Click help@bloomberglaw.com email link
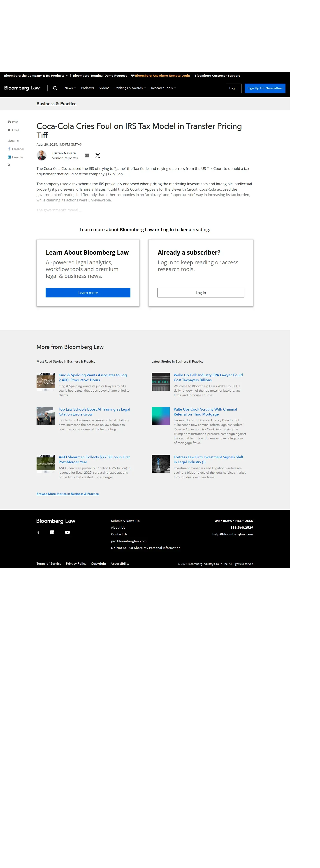 233,535
